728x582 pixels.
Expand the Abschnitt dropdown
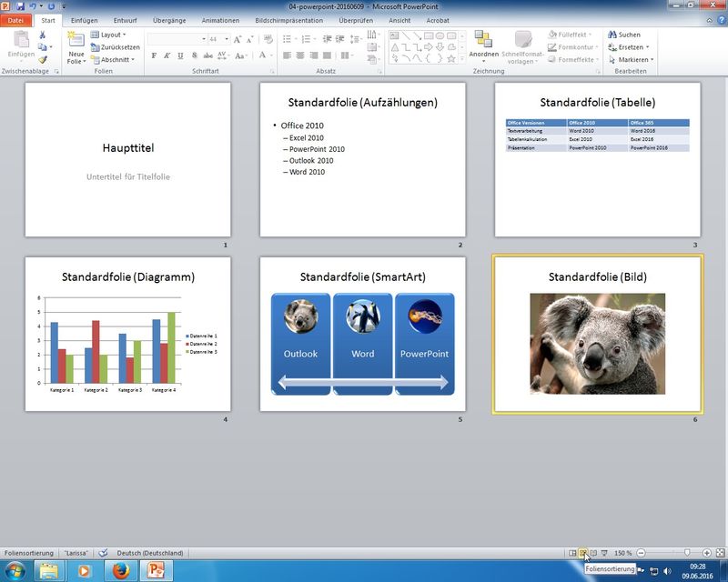click(x=116, y=59)
